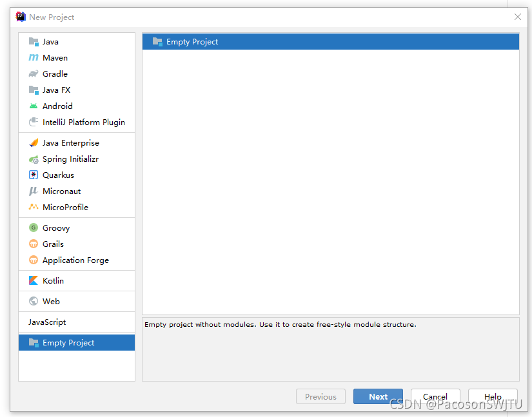Select Micronaut label
The height and width of the screenshot is (417, 532).
[x=62, y=191]
